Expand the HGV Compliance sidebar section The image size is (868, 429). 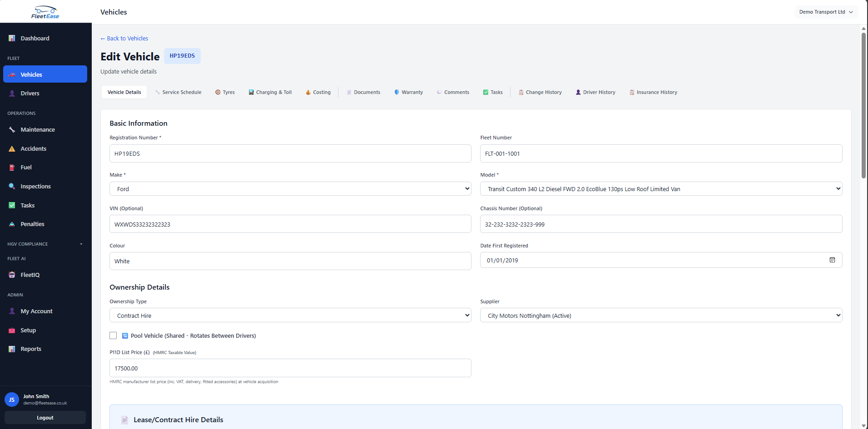(45, 244)
